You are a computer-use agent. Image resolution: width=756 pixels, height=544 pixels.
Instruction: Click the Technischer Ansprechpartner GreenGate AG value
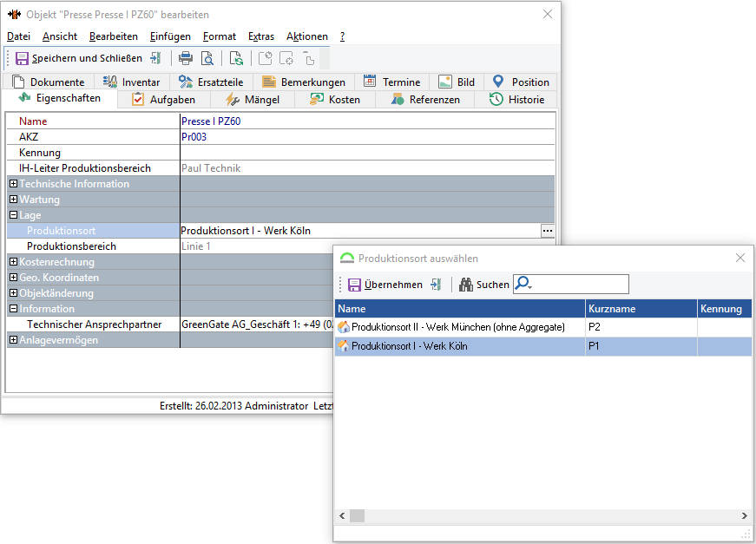pos(257,324)
